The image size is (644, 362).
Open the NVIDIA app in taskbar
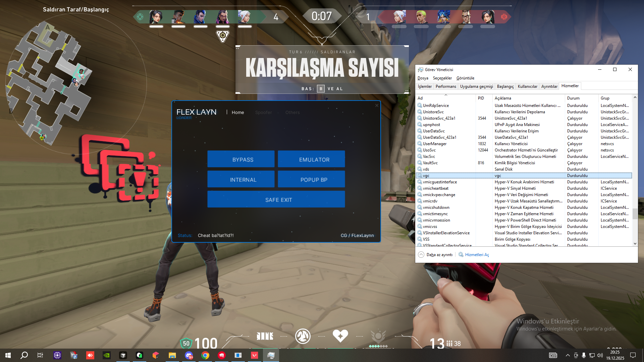[x=107, y=355]
